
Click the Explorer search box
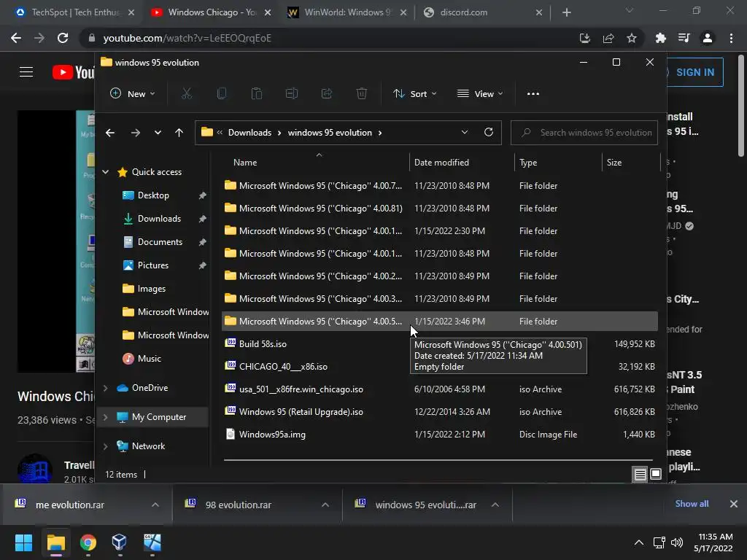(584, 133)
